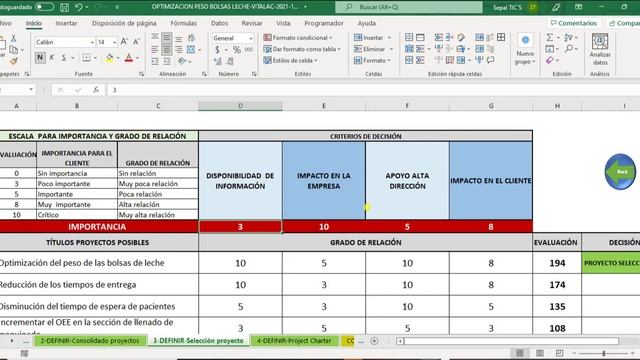Toggle bold formatting (N) in Fuente group
The width and height of the screenshot is (640, 360).
click(40, 58)
